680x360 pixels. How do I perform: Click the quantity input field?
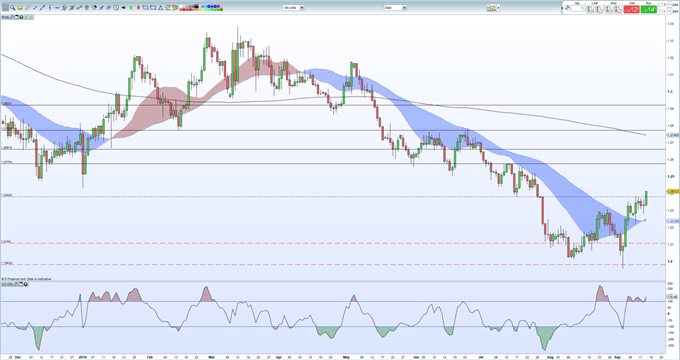click(x=577, y=8)
